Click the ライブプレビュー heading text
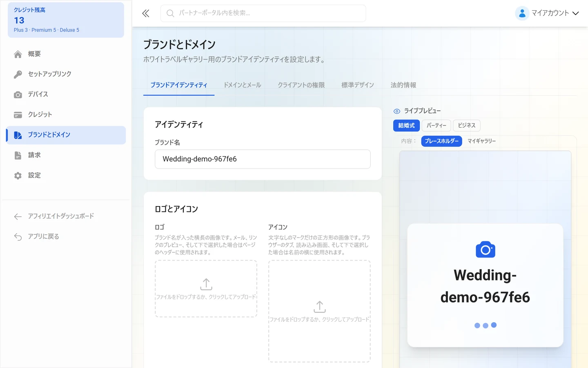588x368 pixels. pyautogui.click(x=422, y=111)
